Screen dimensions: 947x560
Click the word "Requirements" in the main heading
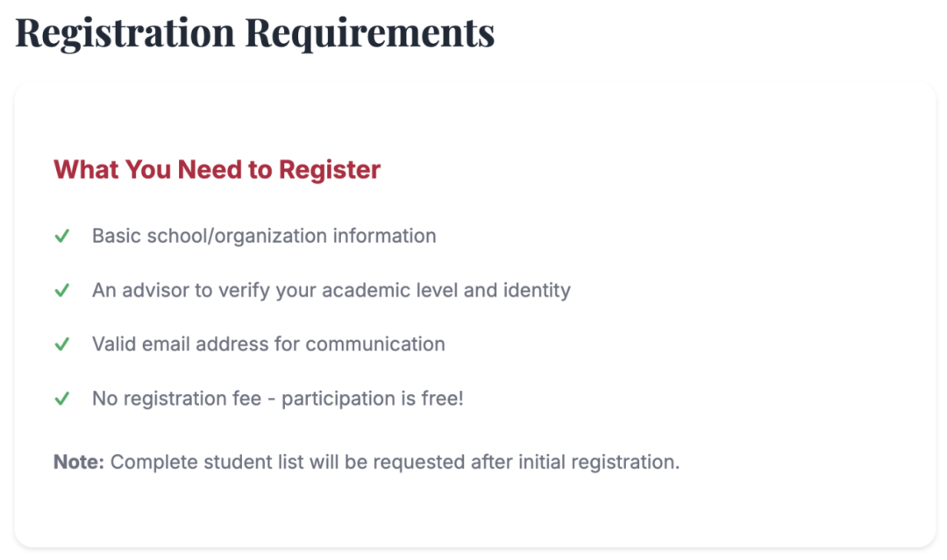[369, 32]
